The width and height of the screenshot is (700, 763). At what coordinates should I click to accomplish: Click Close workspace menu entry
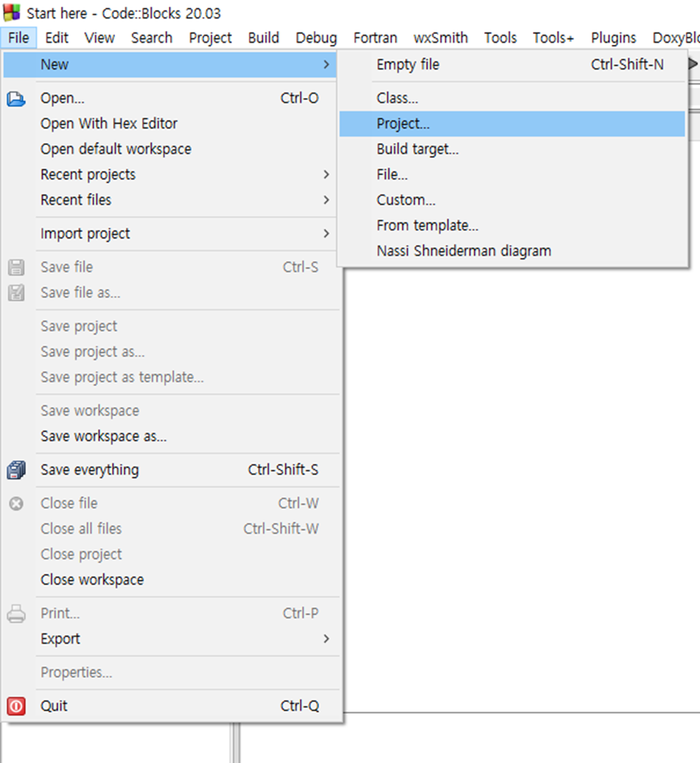[170, 580]
